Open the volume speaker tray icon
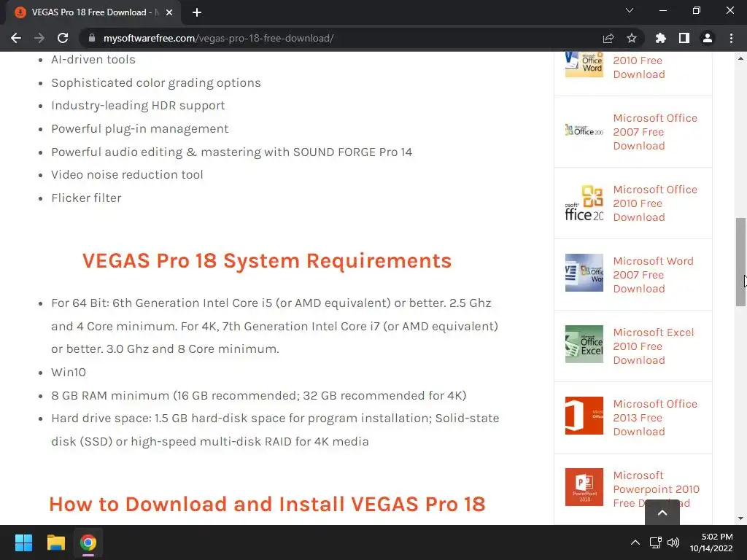 pos(673,542)
